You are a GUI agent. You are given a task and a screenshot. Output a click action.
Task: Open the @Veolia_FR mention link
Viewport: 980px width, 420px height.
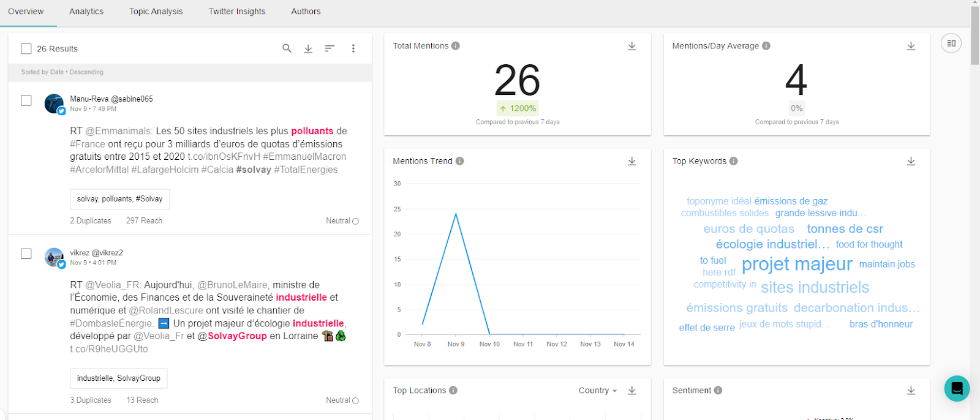click(x=113, y=285)
